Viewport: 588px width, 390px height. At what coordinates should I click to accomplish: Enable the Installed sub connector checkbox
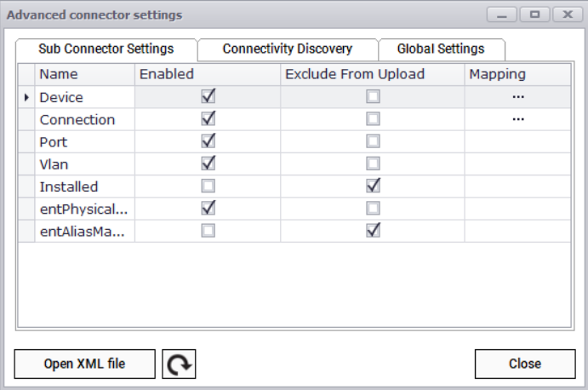point(208,186)
